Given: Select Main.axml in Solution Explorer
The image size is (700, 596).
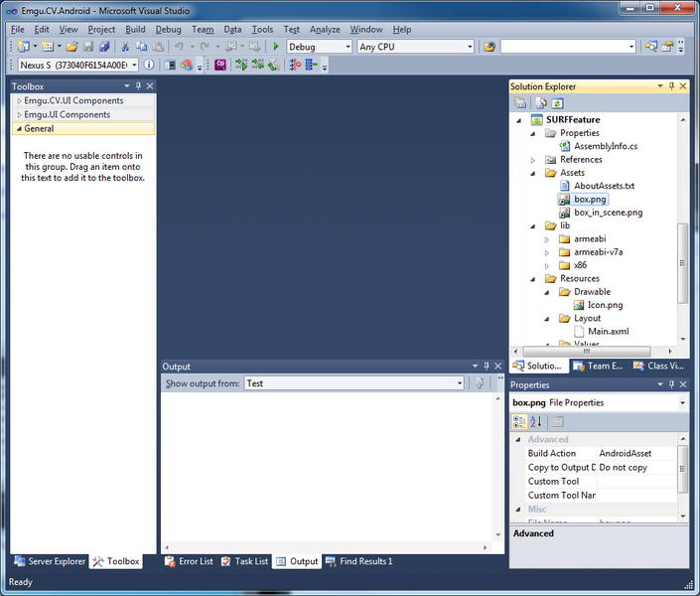Looking at the screenshot, I should tap(608, 332).
